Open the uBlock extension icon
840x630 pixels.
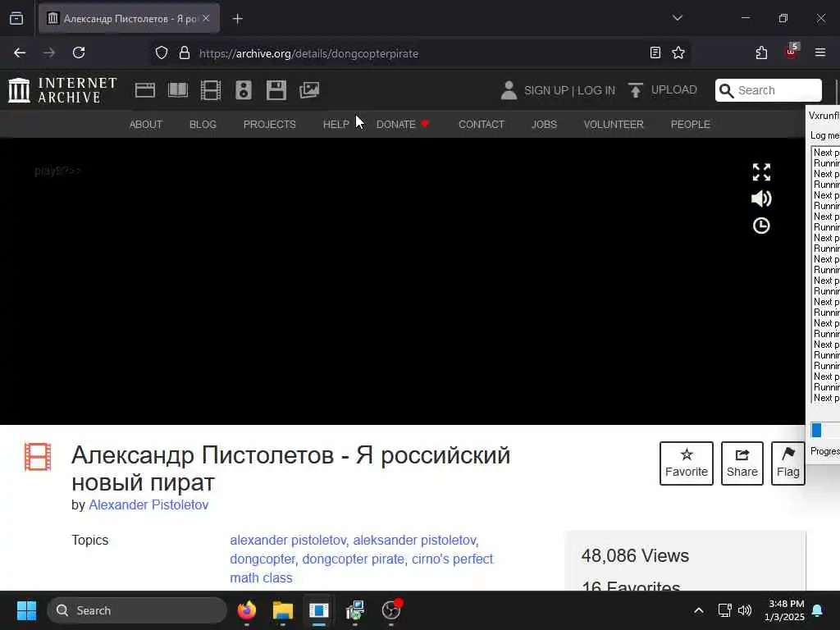click(792, 52)
